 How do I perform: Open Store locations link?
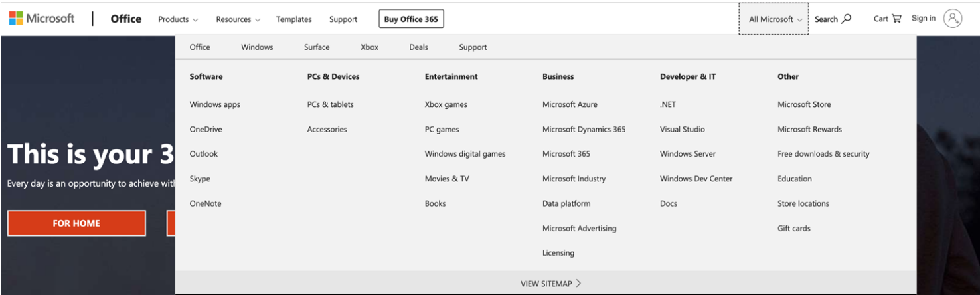(x=803, y=203)
